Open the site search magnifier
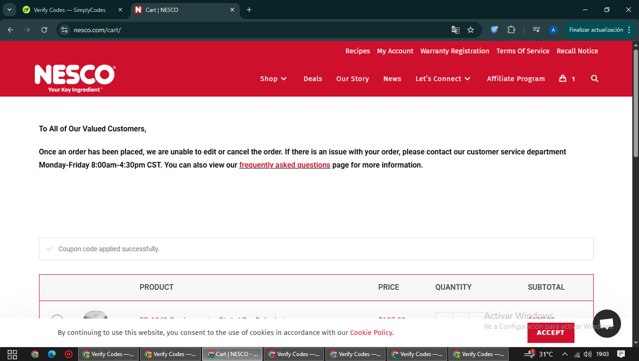 tap(595, 78)
